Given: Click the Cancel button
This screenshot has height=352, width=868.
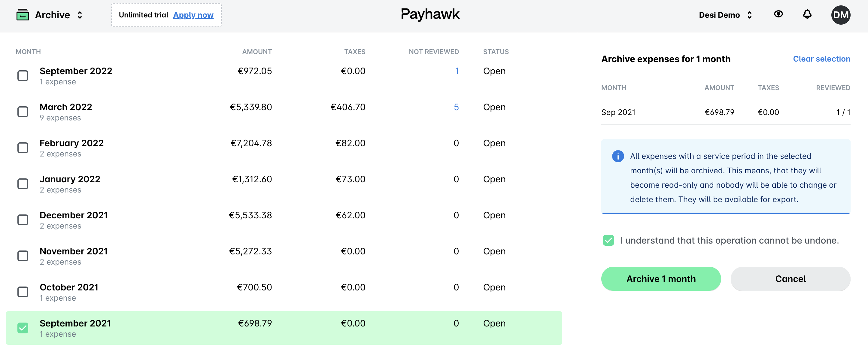Looking at the screenshot, I should (790, 279).
